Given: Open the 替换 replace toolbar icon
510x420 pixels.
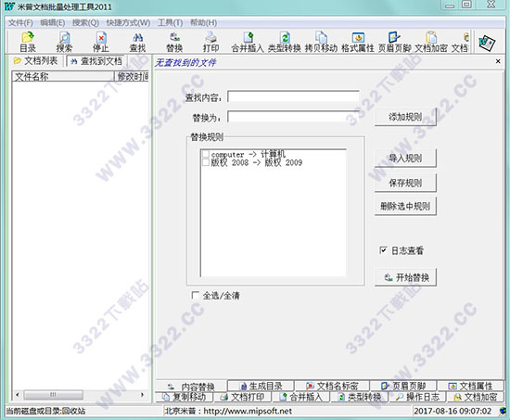Looking at the screenshot, I should [174, 43].
